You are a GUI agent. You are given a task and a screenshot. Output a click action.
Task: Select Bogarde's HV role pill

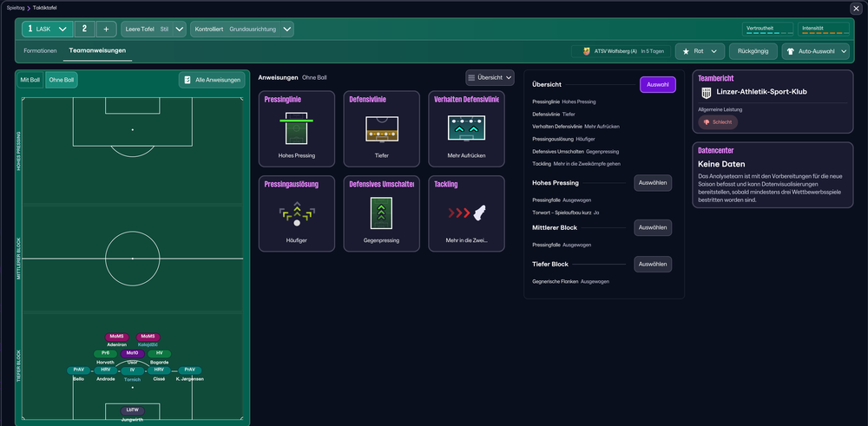click(x=160, y=353)
